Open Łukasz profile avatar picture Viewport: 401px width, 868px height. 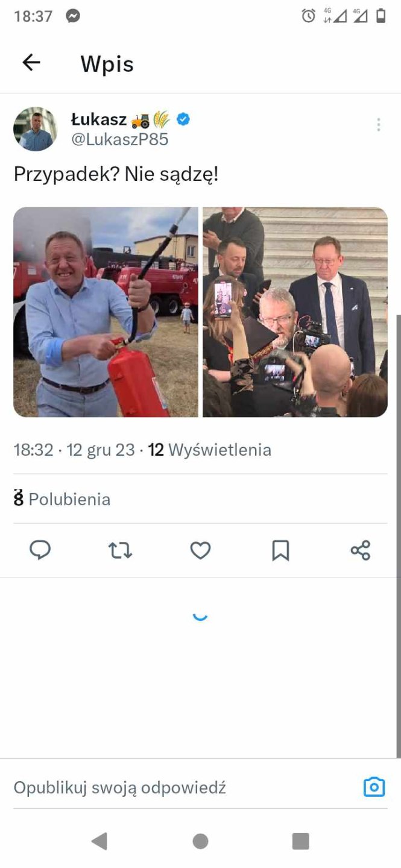coord(36,129)
